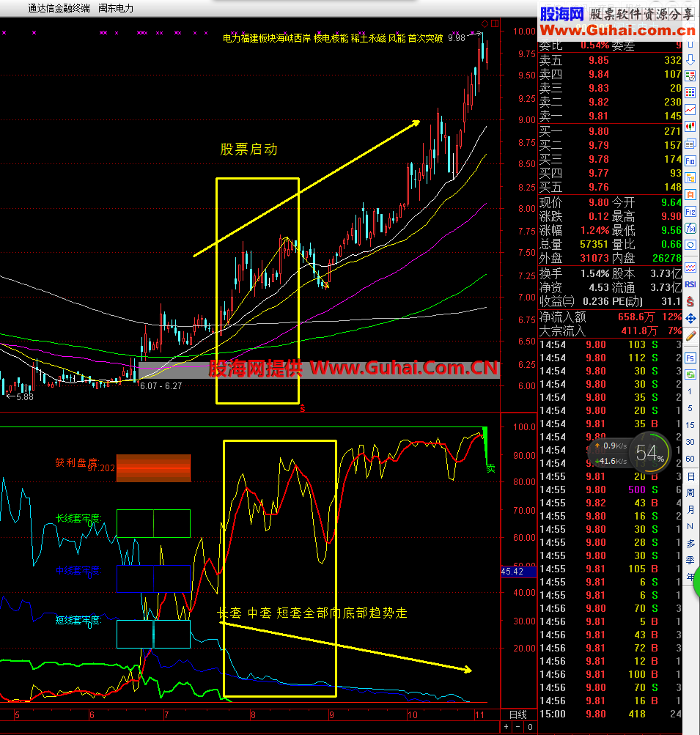Image resolution: width=700 pixels, height=735 pixels.
Task: Select the 60-minute period tab
Action: [x=690, y=459]
